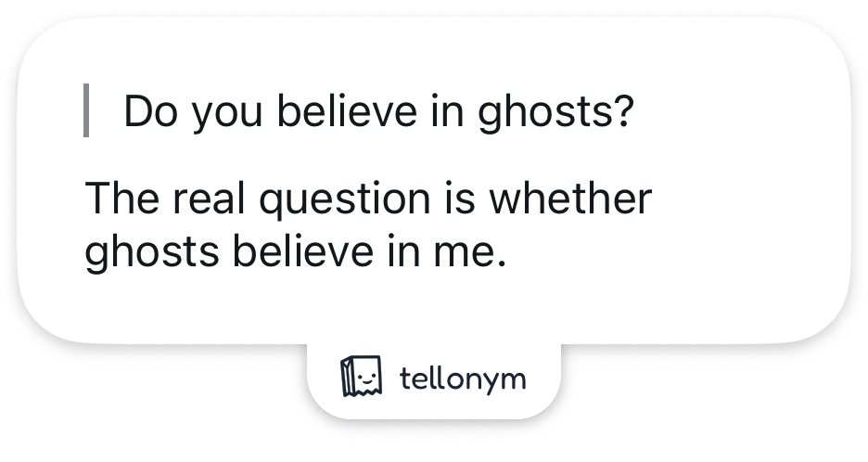
Task: Click the word "believe" in the question
Action: click(346, 113)
